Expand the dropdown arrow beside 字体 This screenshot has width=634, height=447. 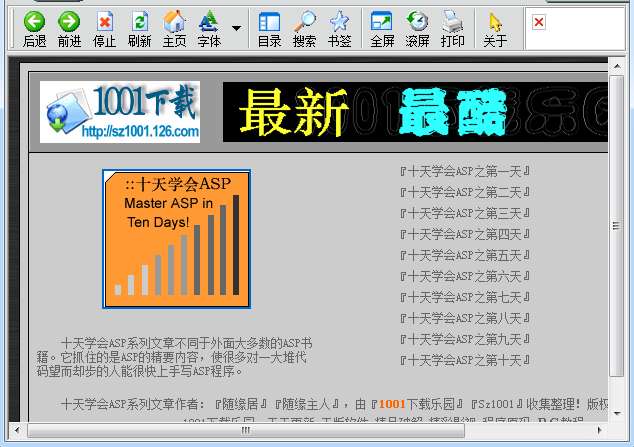point(237,28)
